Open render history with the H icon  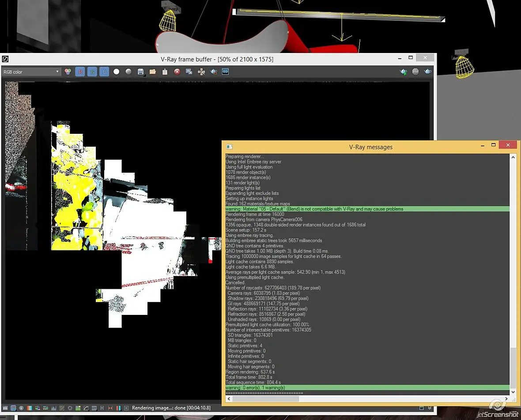(x=102, y=408)
